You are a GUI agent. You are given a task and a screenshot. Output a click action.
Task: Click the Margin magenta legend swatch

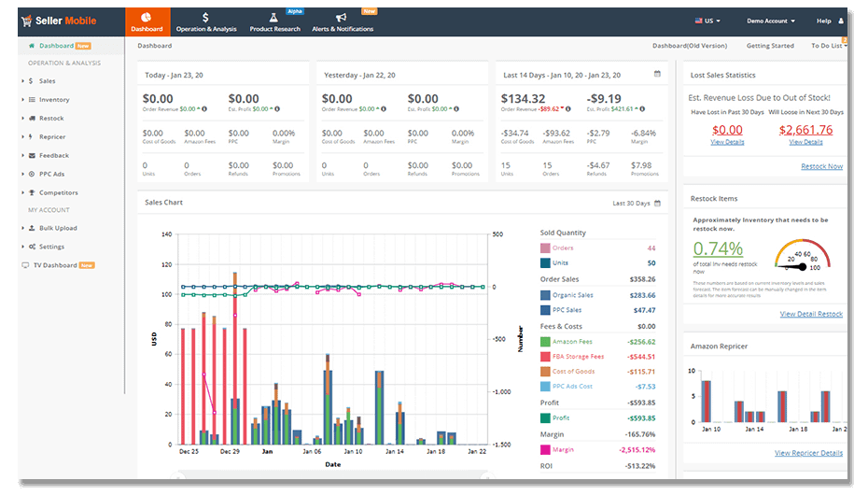(545, 449)
